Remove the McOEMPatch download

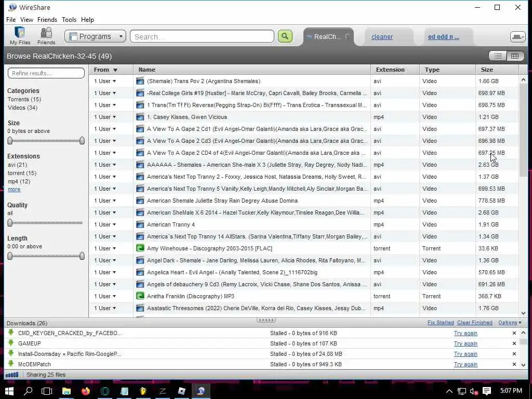(x=514, y=364)
